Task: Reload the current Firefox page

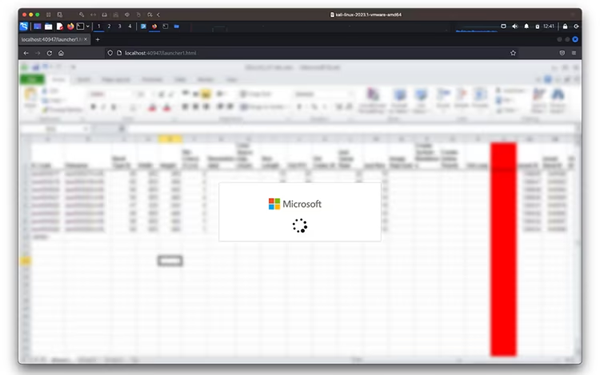Action: coord(49,53)
